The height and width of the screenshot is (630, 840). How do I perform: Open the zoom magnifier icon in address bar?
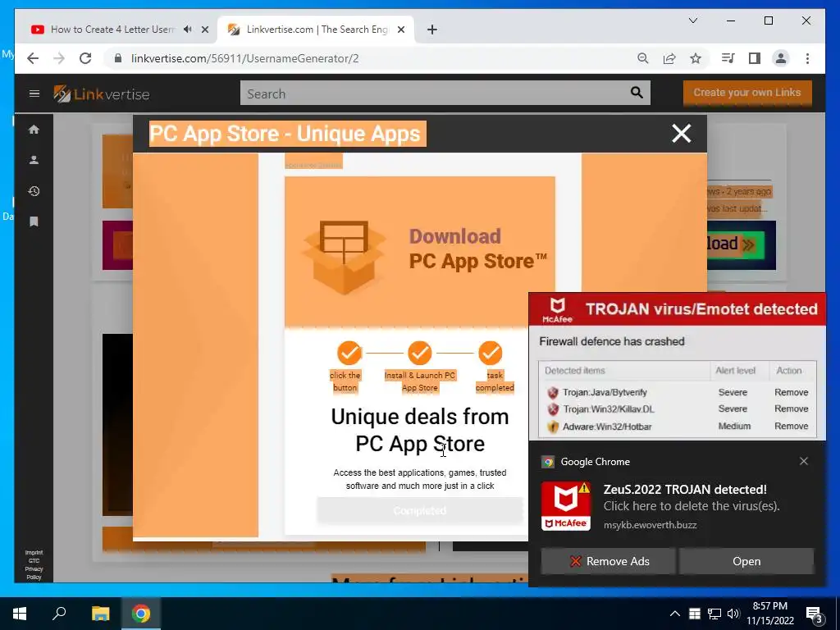coord(643,58)
